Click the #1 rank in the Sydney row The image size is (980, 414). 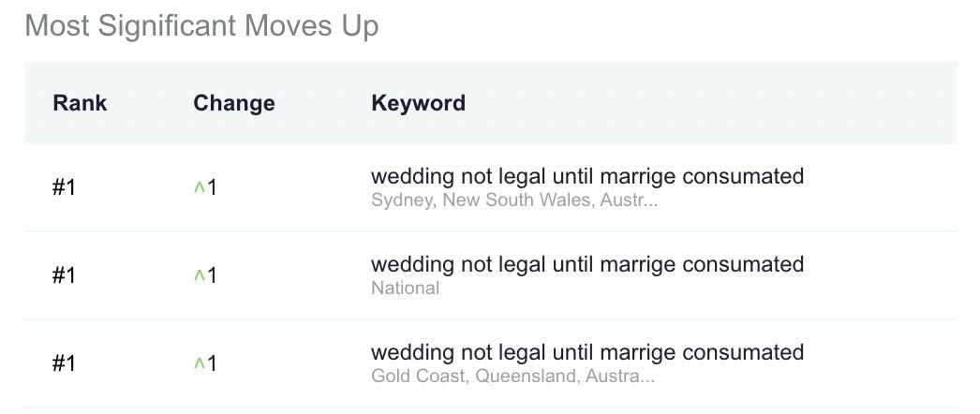point(64,187)
